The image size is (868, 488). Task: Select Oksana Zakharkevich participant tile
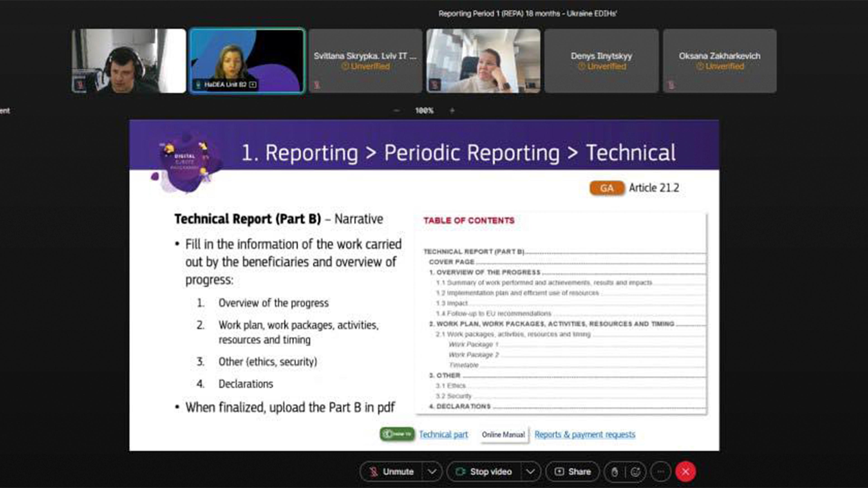pos(720,61)
